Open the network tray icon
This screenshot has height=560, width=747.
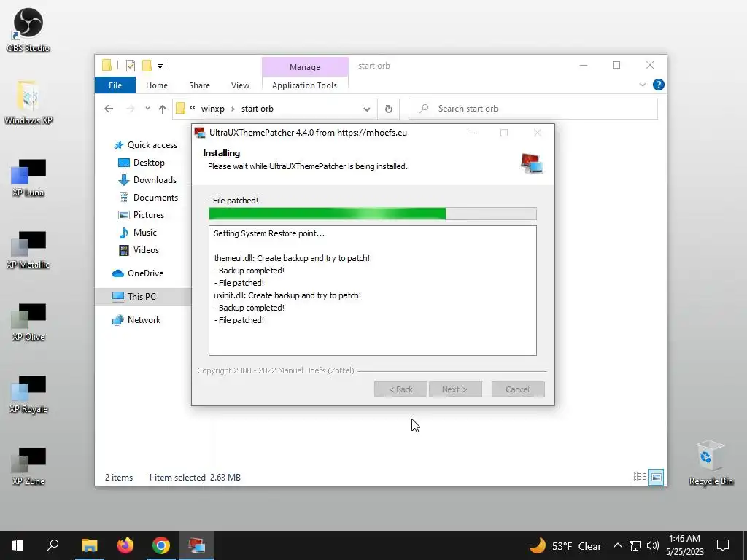point(635,545)
